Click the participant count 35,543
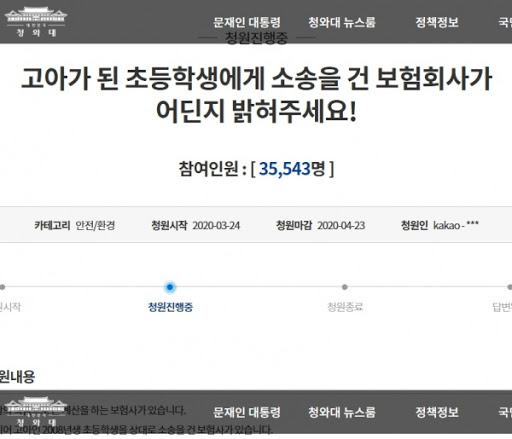This screenshot has height=439, width=512. click(x=284, y=169)
